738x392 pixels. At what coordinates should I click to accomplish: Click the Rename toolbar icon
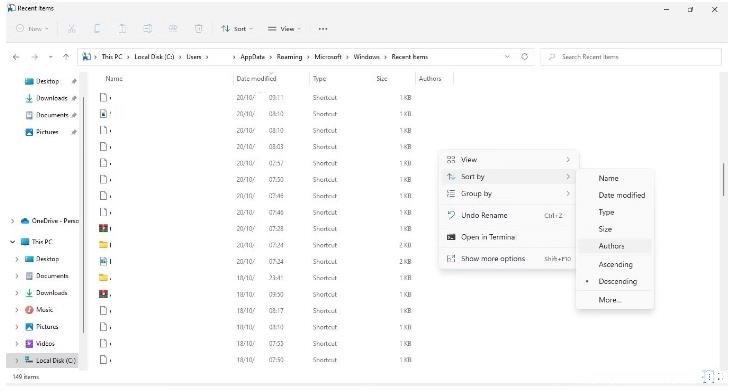click(148, 29)
